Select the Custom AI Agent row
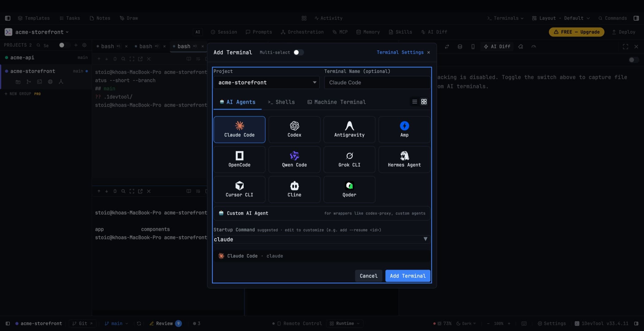The height and width of the screenshot is (331, 644). [322, 213]
